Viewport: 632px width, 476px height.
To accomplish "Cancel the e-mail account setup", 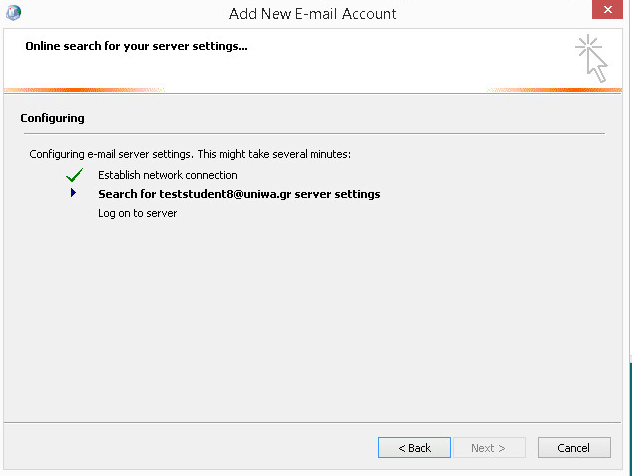I will click(x=574, y=447).
